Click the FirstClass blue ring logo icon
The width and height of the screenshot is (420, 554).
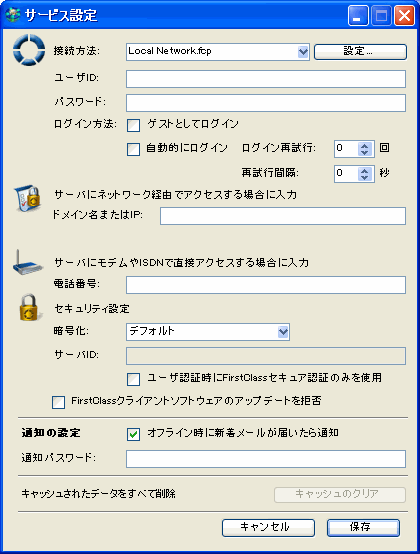[x=29, y=50]
